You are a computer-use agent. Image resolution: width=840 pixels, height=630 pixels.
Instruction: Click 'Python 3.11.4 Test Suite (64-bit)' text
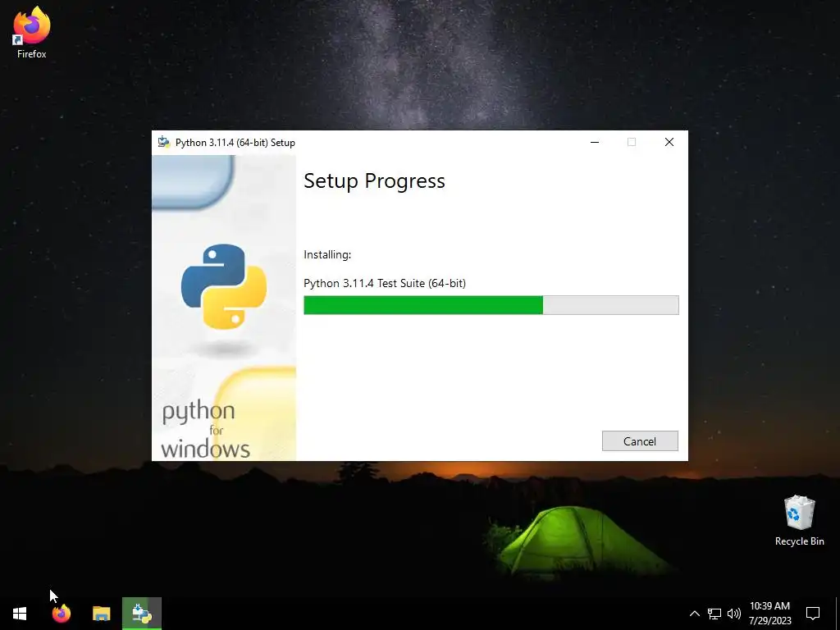click(385, 283)
